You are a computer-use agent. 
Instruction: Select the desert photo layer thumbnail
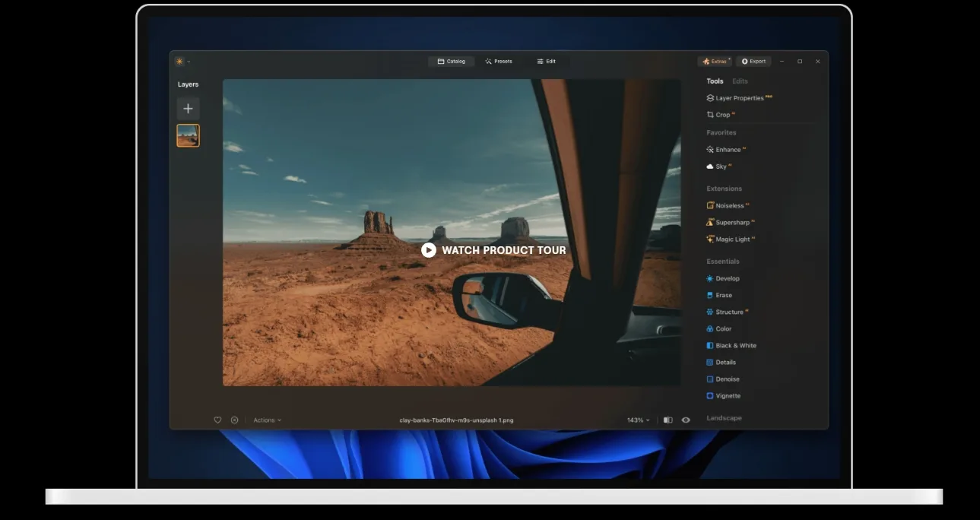click(188, 136)
